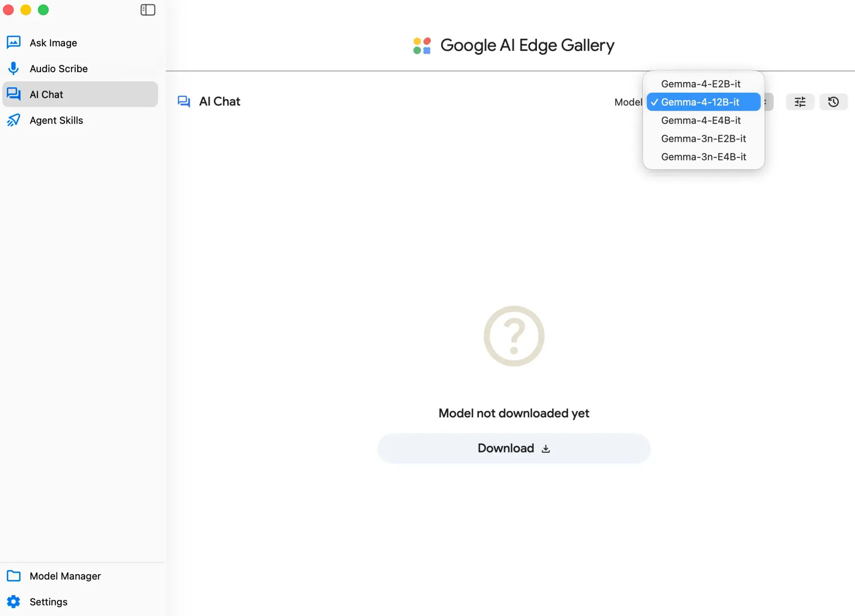Screen dimensions: 855x616
Task: Click the Google AI Edge Gallery logo
Action: (422, 46)
